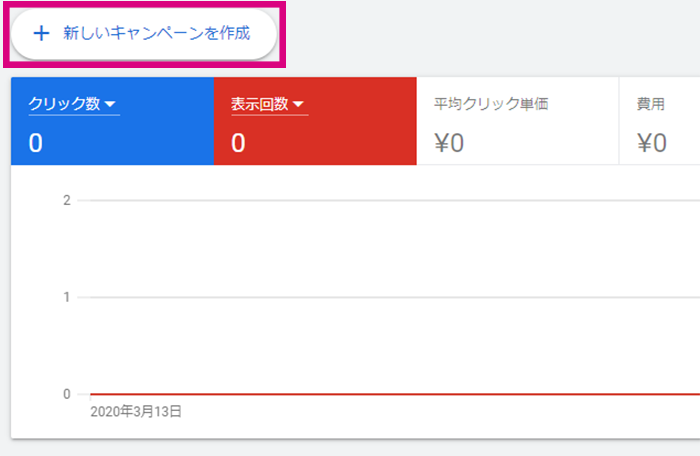700x456 pixels.
Task: Click the plus icon for new campaign
Action: click(42, 33)
